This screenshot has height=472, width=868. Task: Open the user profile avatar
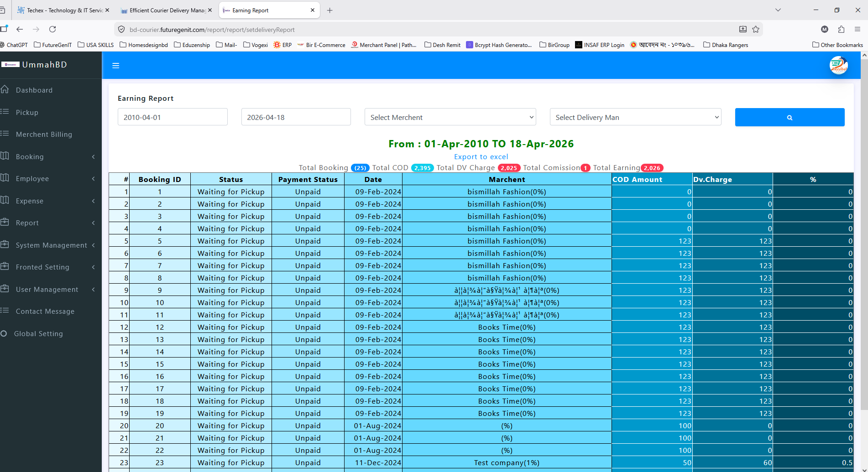pos(838,65)
